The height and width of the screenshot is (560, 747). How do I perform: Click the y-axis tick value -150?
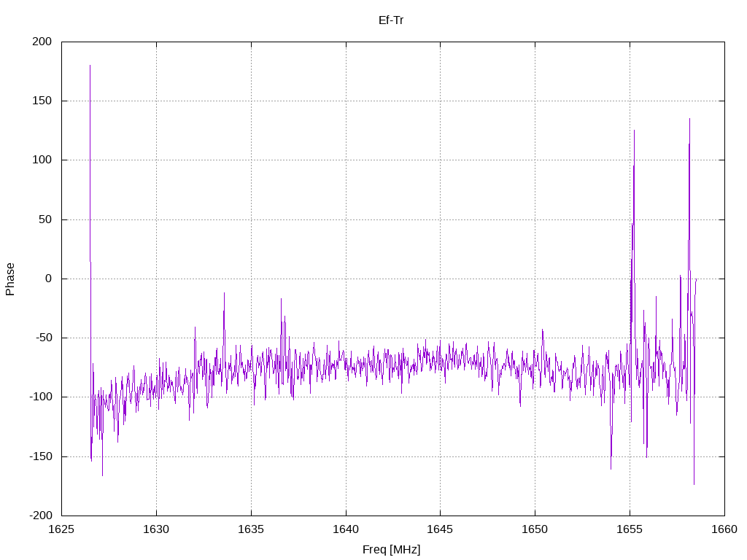[x=41, y=456]
